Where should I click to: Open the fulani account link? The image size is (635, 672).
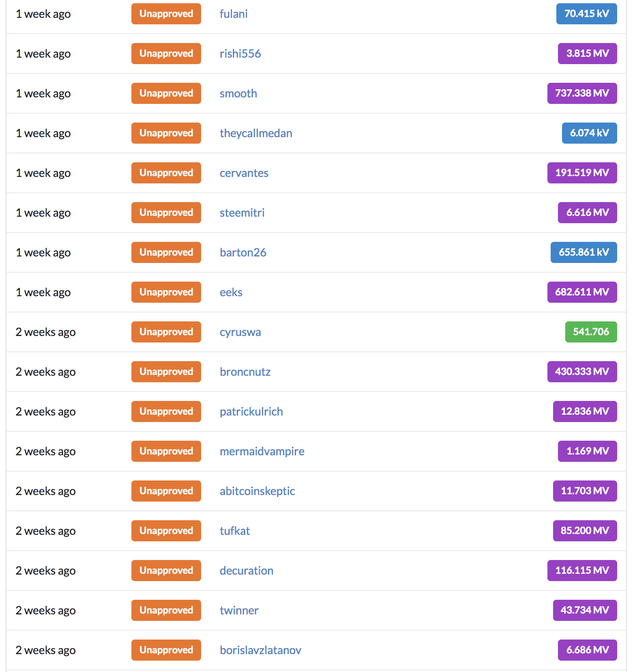pyautogui.click(x=234, y=14)
